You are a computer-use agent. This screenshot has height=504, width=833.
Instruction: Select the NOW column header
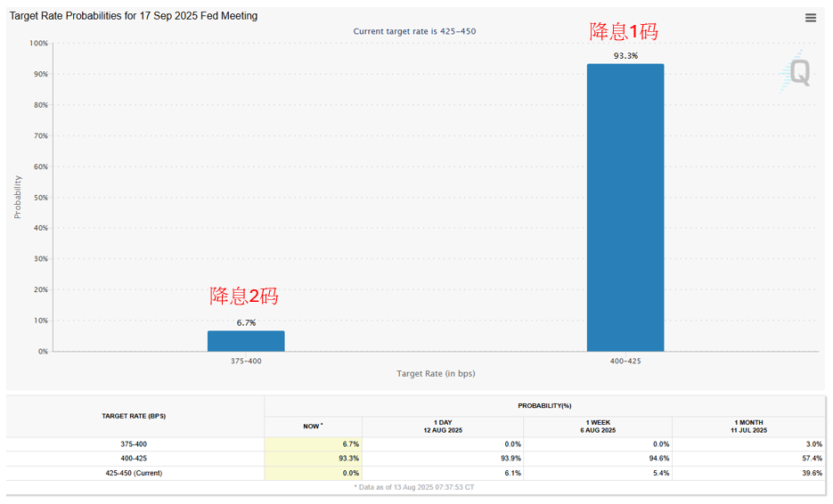[x=312, y=426]
